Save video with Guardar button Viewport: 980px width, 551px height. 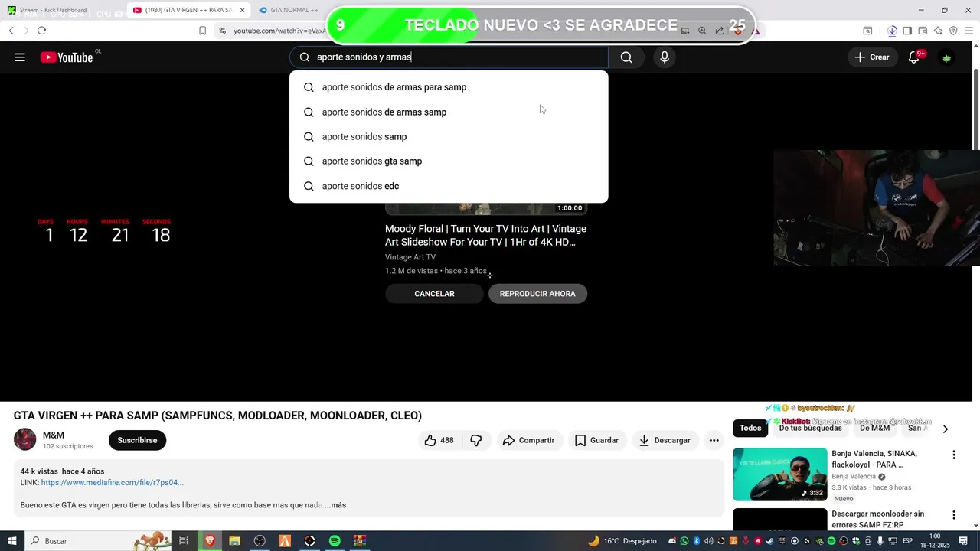[x=596, y=440]
